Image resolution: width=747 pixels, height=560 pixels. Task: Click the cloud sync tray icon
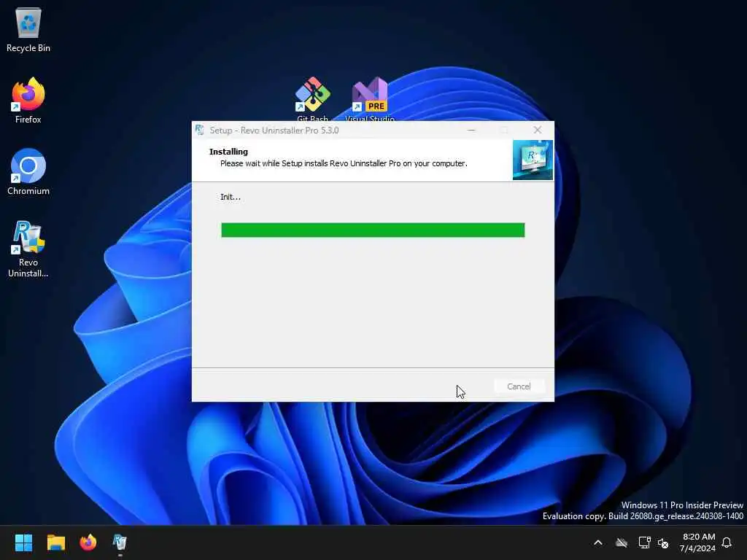[622, 542]
